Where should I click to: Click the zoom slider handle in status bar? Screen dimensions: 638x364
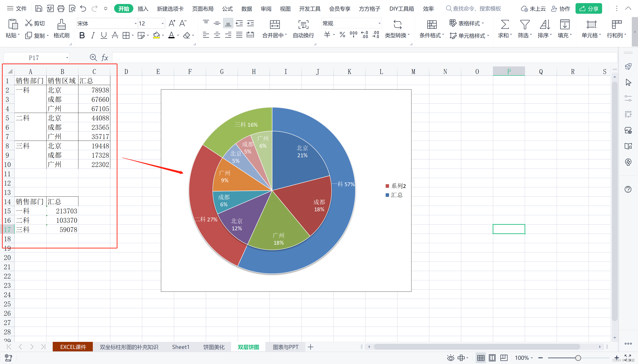pos(578,358)
